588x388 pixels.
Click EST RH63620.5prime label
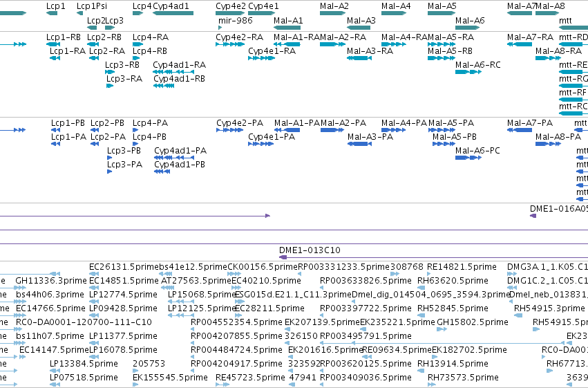coord(453,281)
